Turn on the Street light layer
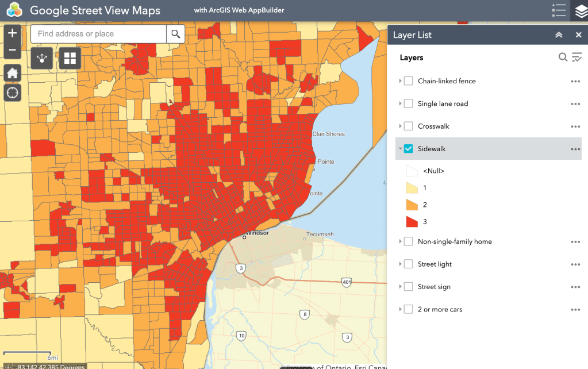Screen dimensions: 588x369 (408, 264)
